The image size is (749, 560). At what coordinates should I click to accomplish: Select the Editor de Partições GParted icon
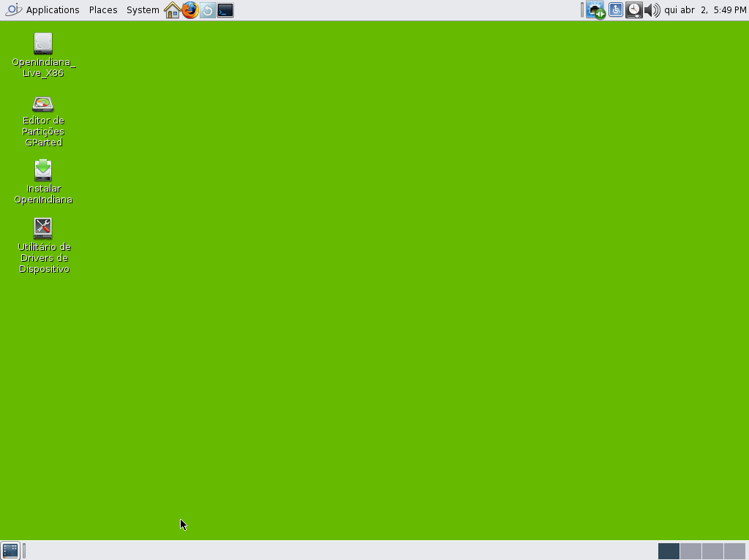[43, 122]
